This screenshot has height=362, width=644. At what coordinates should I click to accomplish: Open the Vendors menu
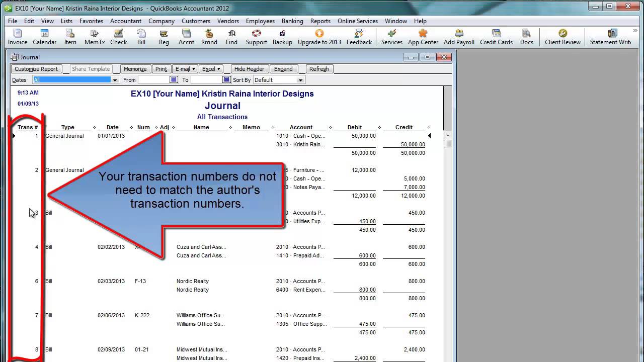click(x=228, y=21)
